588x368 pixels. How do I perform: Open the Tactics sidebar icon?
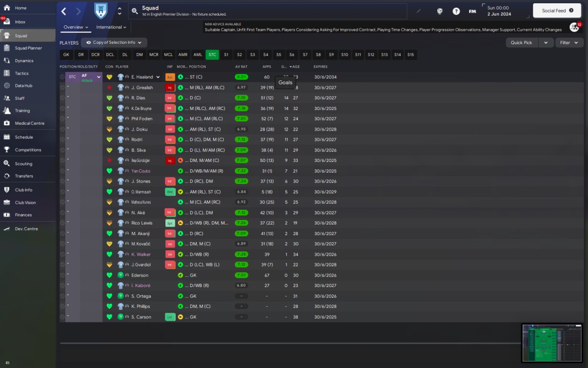click(6, 73)
